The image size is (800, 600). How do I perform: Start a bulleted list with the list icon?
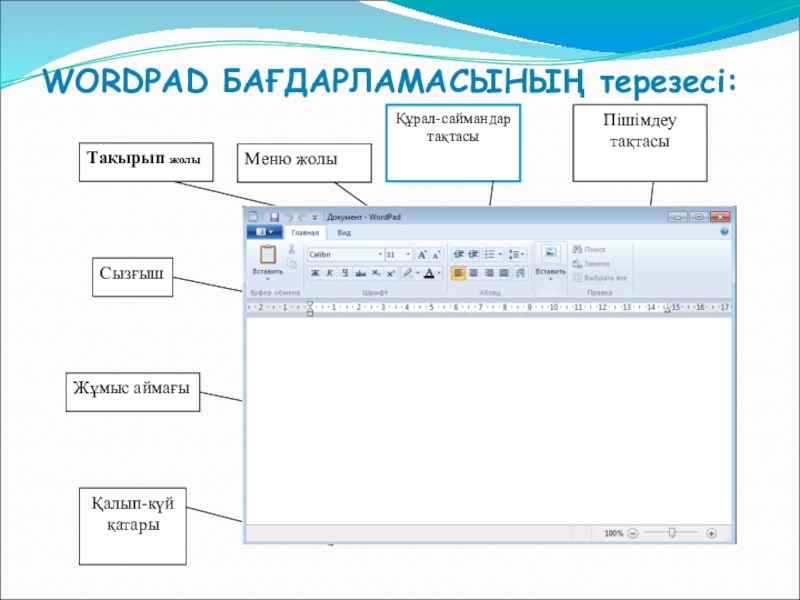pyautogui.click(x=489, y=254)
